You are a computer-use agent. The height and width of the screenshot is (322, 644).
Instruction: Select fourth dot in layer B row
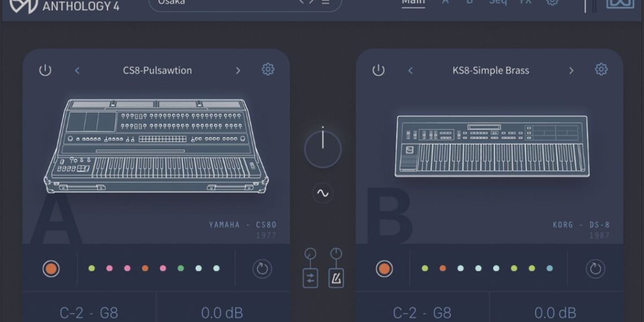478,268
